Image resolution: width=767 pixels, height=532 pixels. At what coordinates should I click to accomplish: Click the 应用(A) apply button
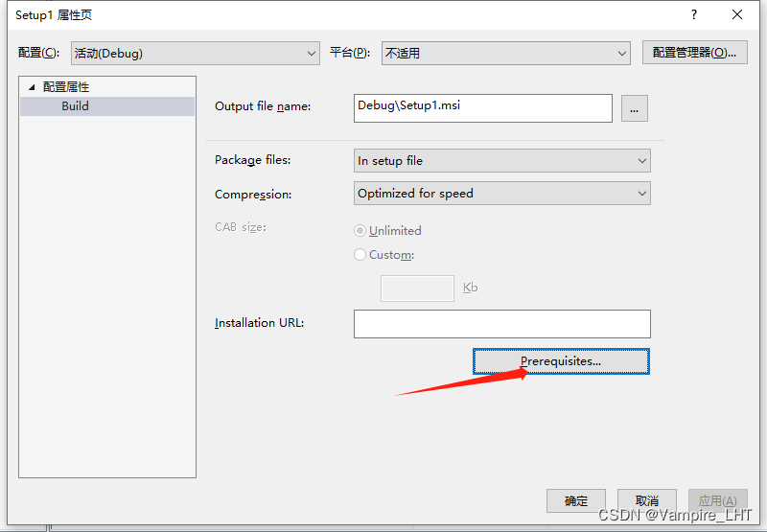[717, 500]
